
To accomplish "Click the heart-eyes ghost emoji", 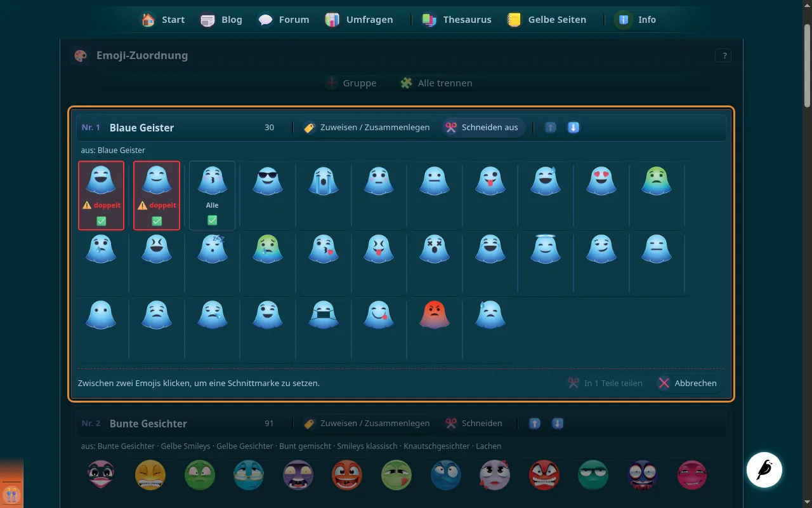I will point(601,180).
